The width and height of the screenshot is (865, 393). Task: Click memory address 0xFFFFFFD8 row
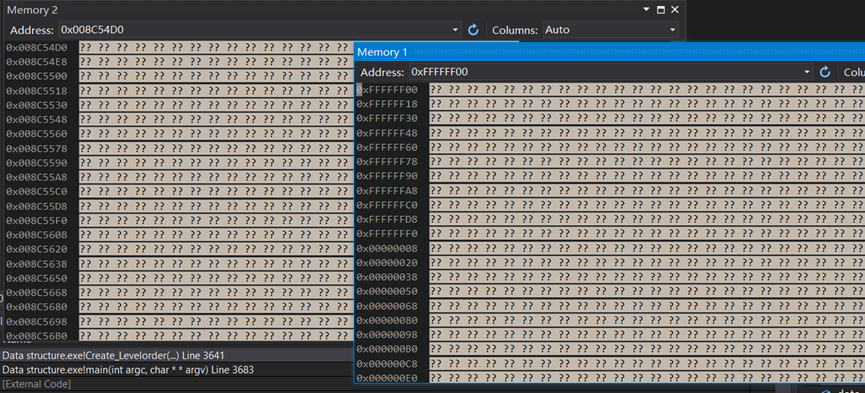[x=387, y=219]
